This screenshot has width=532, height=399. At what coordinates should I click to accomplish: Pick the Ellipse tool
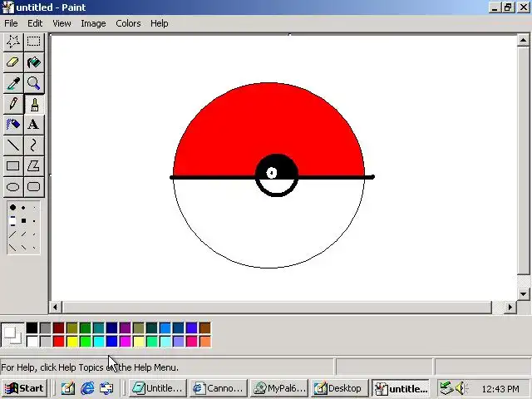[x=13, y=187]
